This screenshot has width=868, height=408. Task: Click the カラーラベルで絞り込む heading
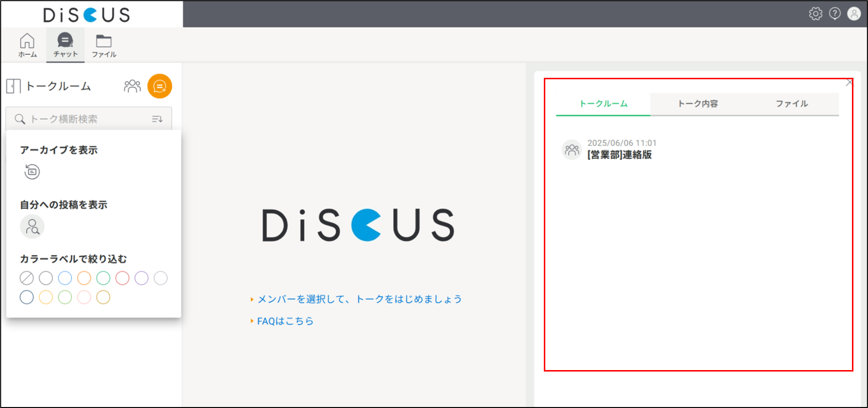coord(73,259)
